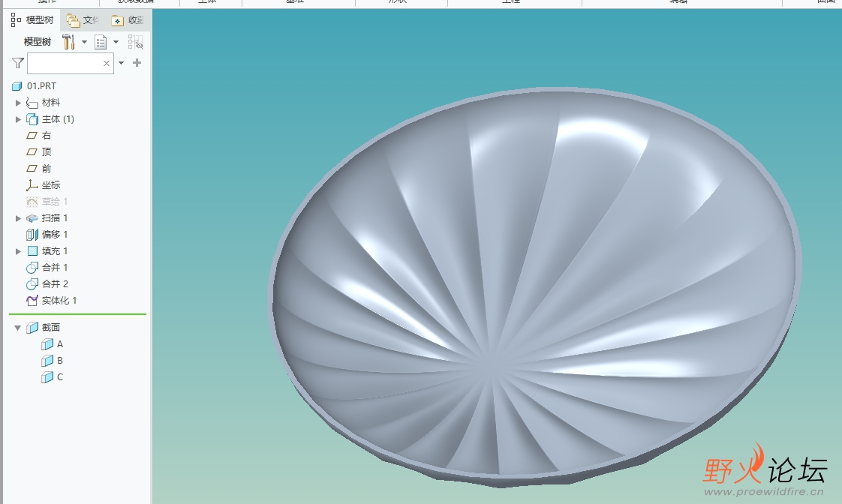This screenshot has height=504, width=842.
Task: Select the 坐标 coordinate system item
Action: [x=51, y=185]
